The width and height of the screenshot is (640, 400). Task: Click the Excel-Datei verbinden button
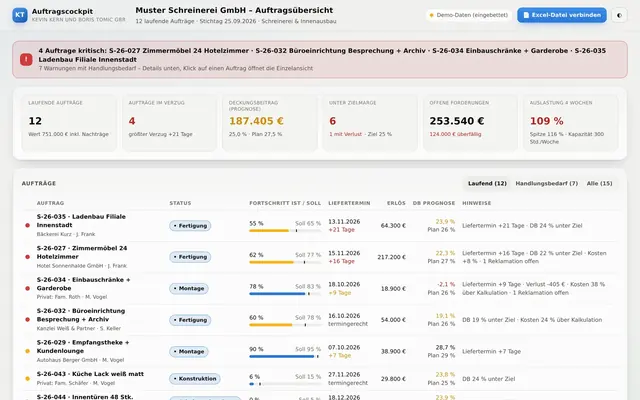click(562, 15)
